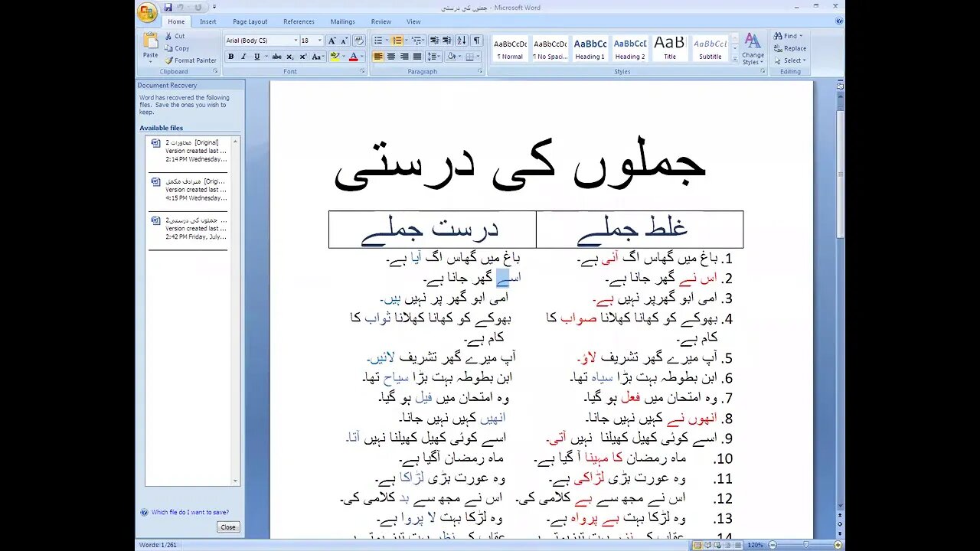Screen dimensions: 980x551
Task: Grow the font size
Action: tap(332, 41)
